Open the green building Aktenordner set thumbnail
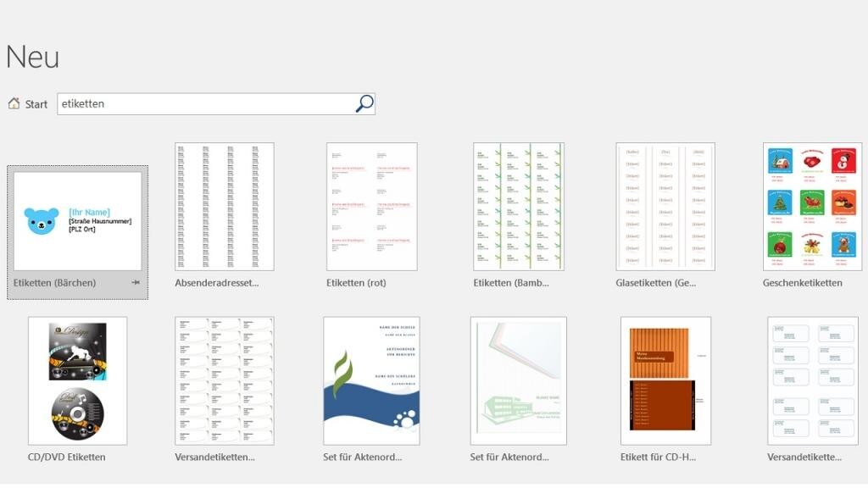 pyautogui.click(x=518, y=381)
